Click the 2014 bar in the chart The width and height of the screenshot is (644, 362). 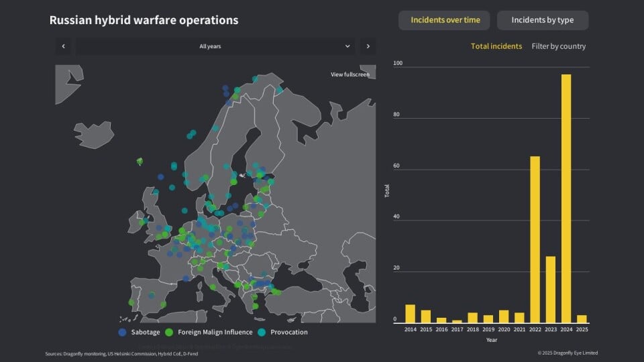click(410, 314)
